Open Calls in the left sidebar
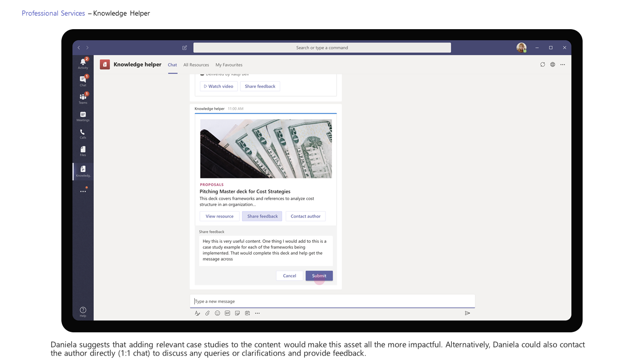Screen dimensions: 644x362 pos(83,134)
